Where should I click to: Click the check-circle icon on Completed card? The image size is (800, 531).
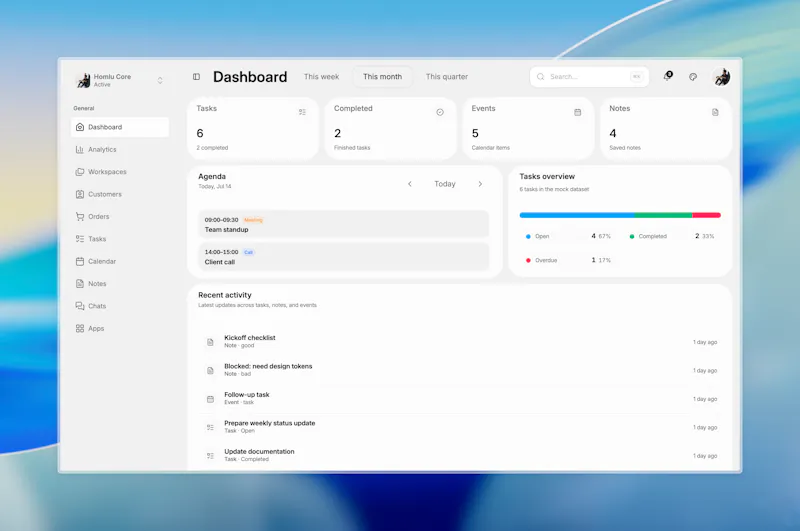point(440,112)
